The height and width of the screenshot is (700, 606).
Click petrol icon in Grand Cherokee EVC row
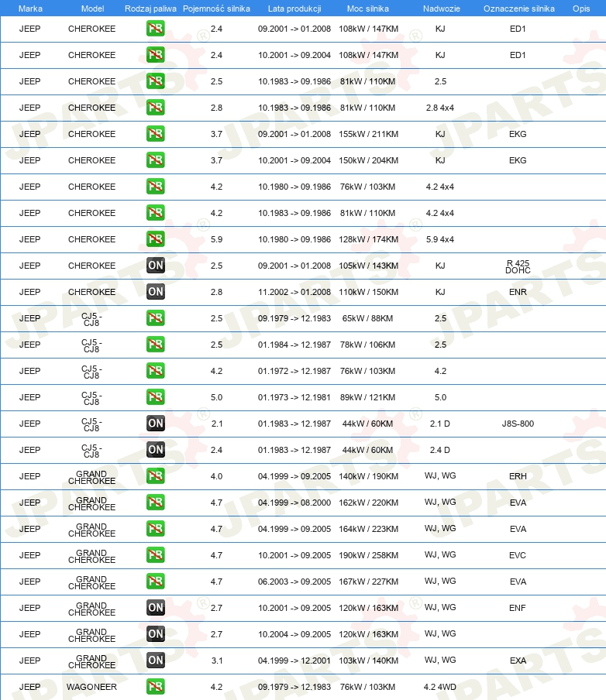(x=156, y=555)
